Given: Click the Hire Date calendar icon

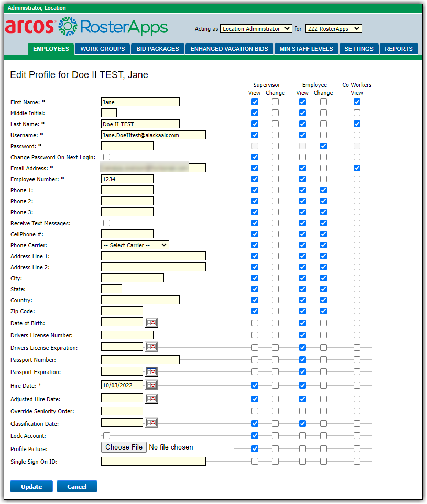Looking at the screenshot, I should [x=151, y=385].
